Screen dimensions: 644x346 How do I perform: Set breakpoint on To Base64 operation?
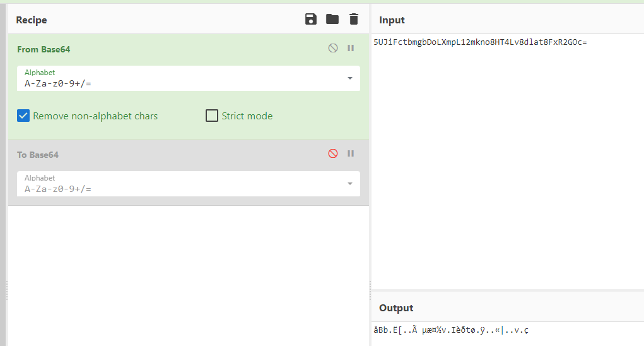coord(351,153)
